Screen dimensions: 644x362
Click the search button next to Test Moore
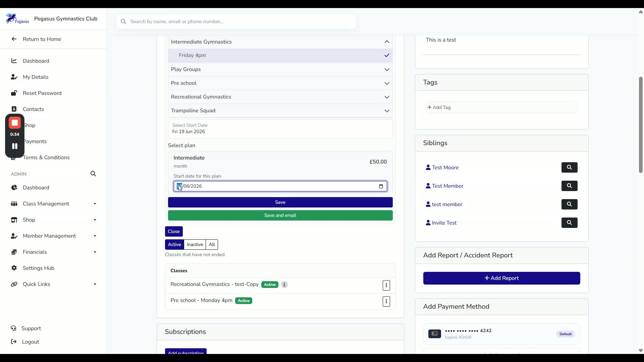tap(569, 167)
